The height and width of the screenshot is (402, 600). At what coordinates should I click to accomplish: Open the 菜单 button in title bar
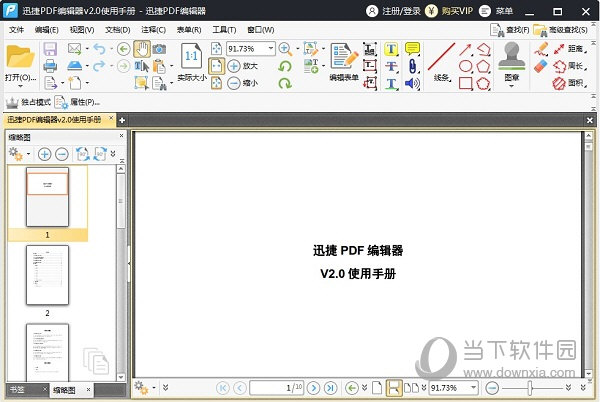click(496, 11)
